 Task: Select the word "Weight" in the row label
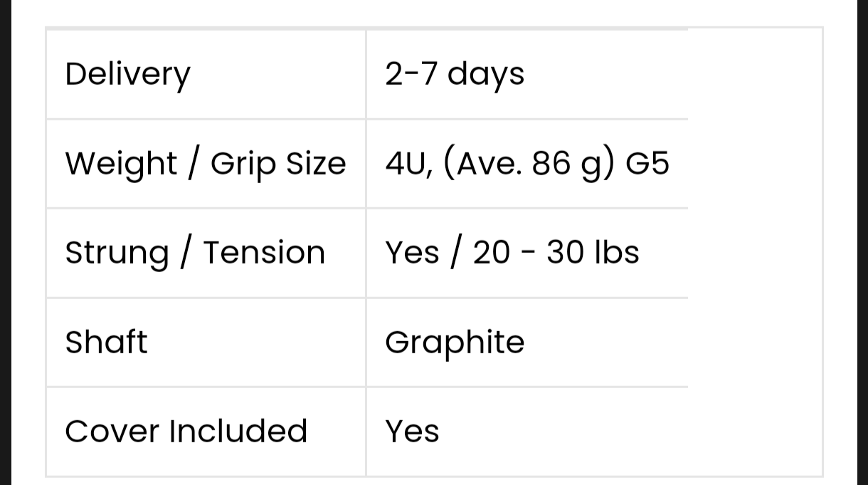click(x=120, y=164)
